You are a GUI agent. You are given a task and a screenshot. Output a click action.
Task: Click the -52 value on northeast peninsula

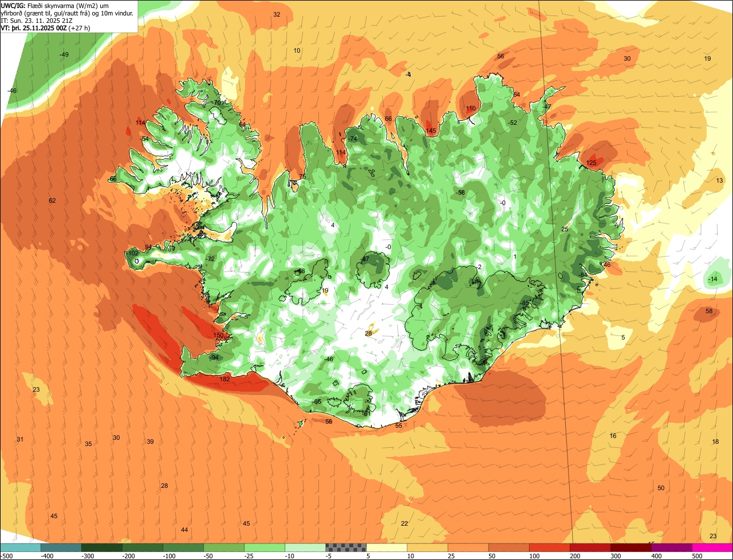(513, 123)
